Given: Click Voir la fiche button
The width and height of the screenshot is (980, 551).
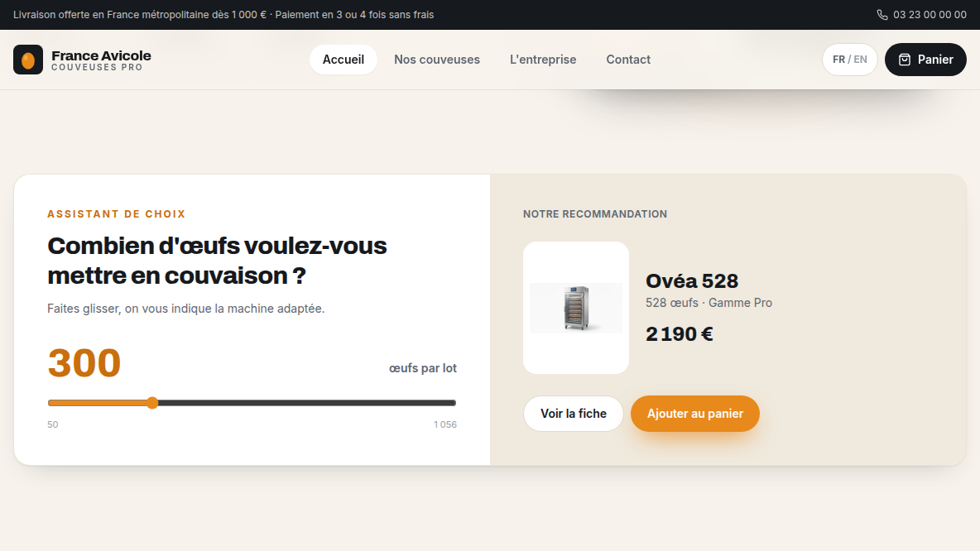Looking at the screenshot, I should (573, 414).
